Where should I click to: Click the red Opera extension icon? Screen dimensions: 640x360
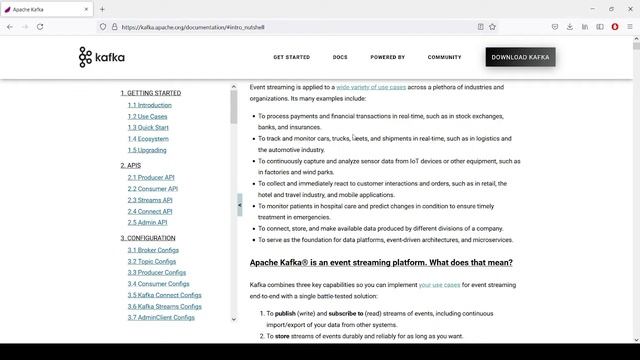(x=615, y=27)
